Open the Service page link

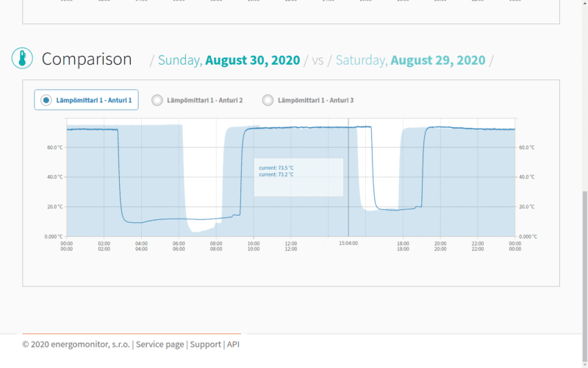coord(159,344)
